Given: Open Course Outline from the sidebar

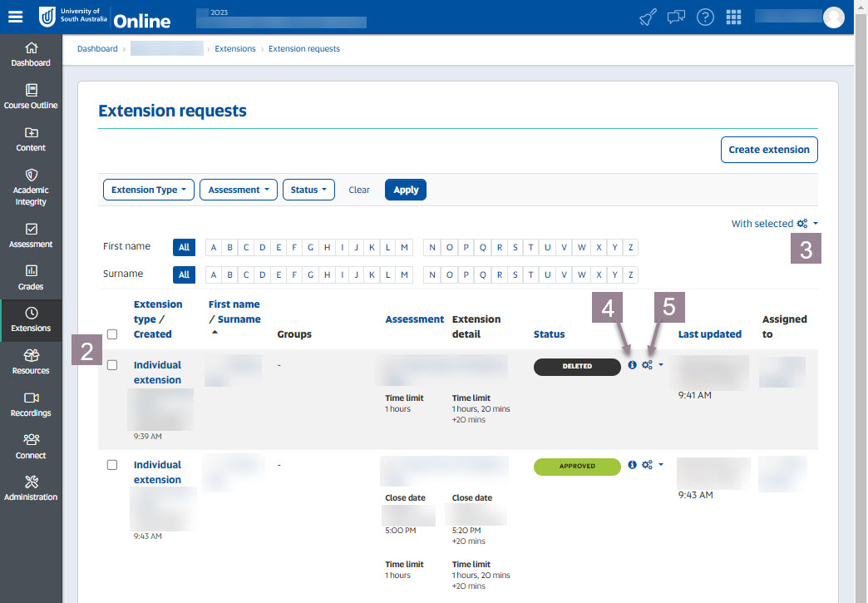Looking at the screenshot, I should (31, 96).
